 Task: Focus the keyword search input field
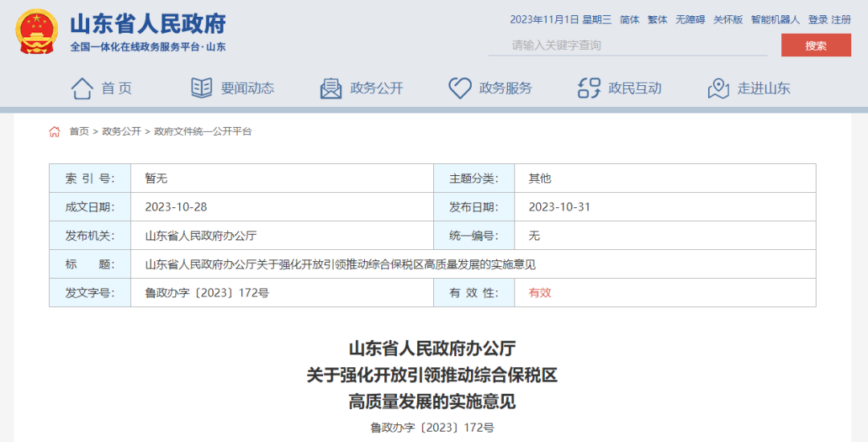pos(627,45)
